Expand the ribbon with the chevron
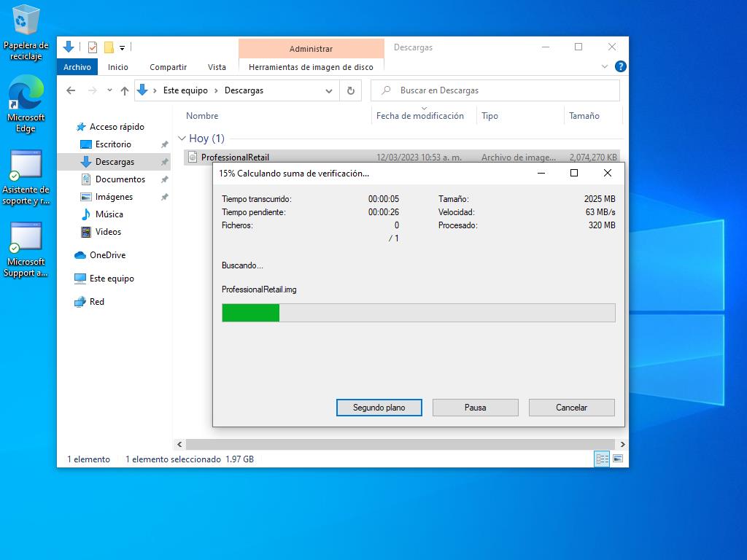The width and height of the screenshot is (747, 560). (x=605, y=66)
